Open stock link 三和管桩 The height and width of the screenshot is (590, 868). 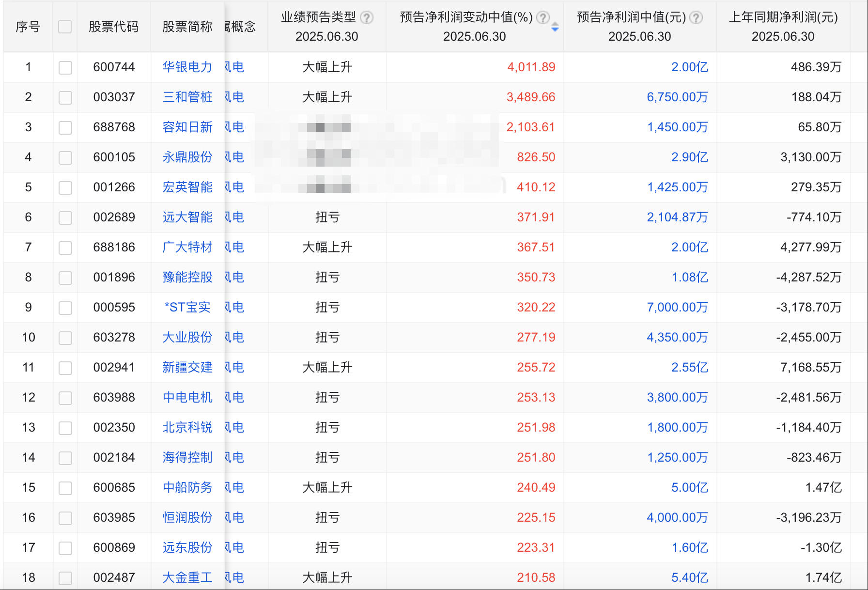tap(187, 97)
